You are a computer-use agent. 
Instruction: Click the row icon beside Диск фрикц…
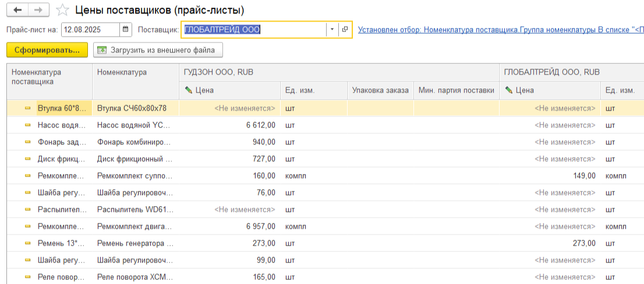click(x=28, y=159)
